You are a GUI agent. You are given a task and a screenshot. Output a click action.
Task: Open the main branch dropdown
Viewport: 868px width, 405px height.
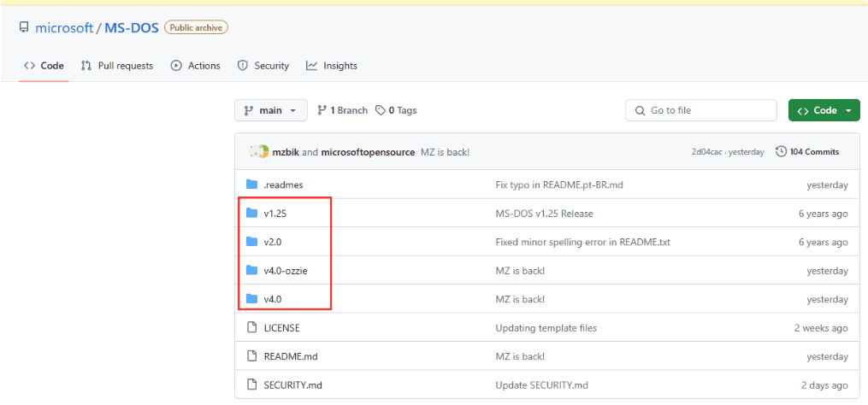[x=271, y=110]
